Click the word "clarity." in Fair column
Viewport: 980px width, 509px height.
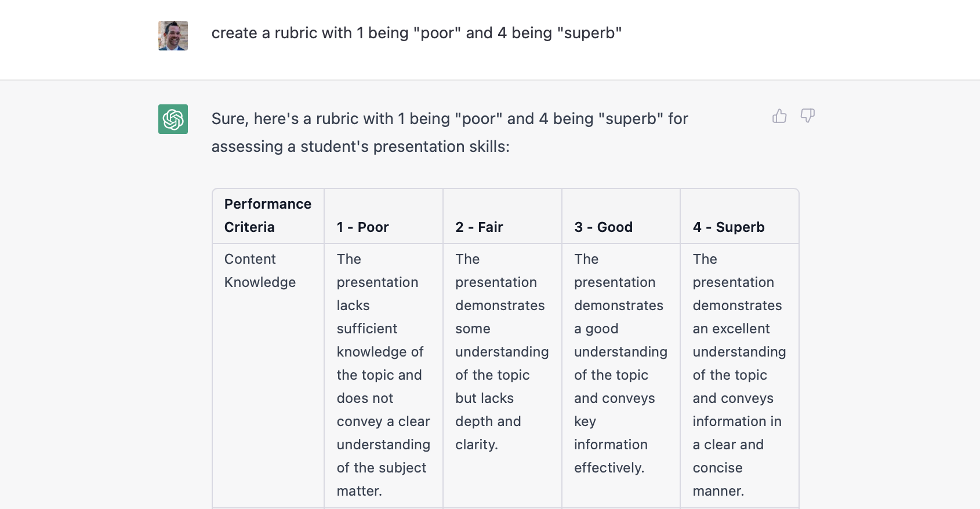point(477,445)
